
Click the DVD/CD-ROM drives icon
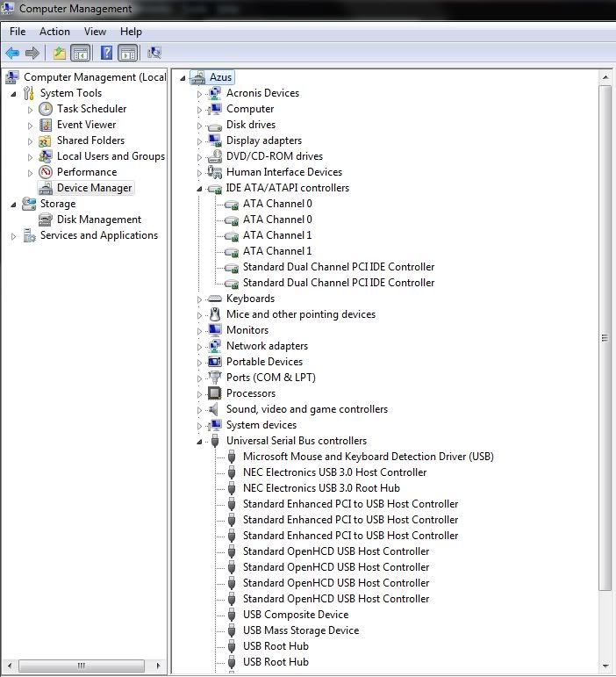214,156
